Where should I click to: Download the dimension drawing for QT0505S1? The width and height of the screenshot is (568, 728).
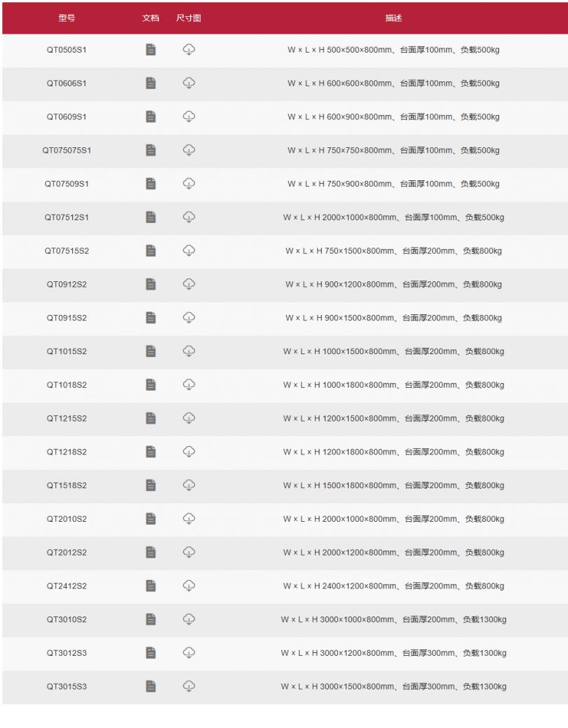pyautogui.click(x=189, y=50)
